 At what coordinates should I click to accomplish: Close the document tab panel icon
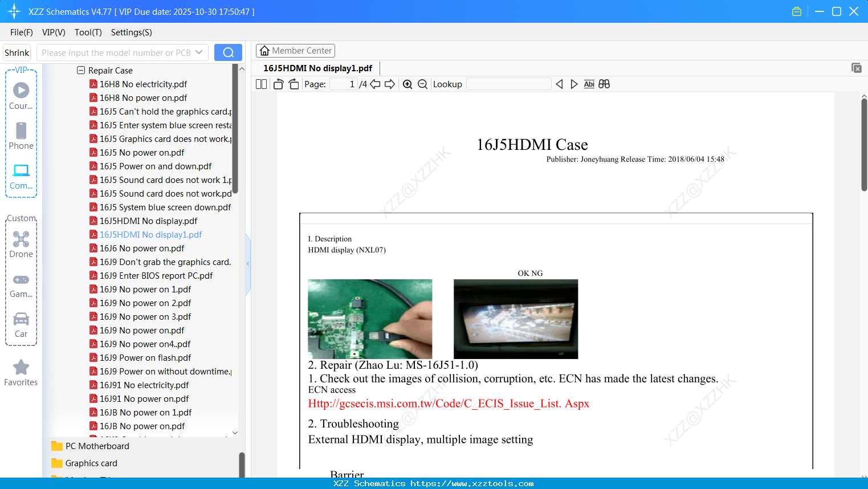(857, 68)
